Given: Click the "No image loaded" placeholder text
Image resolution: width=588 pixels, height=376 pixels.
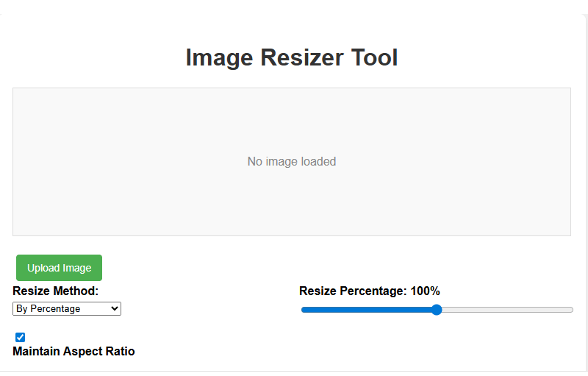Looking at the screenshot, I should pyautogui.click(x=292, y=161).
